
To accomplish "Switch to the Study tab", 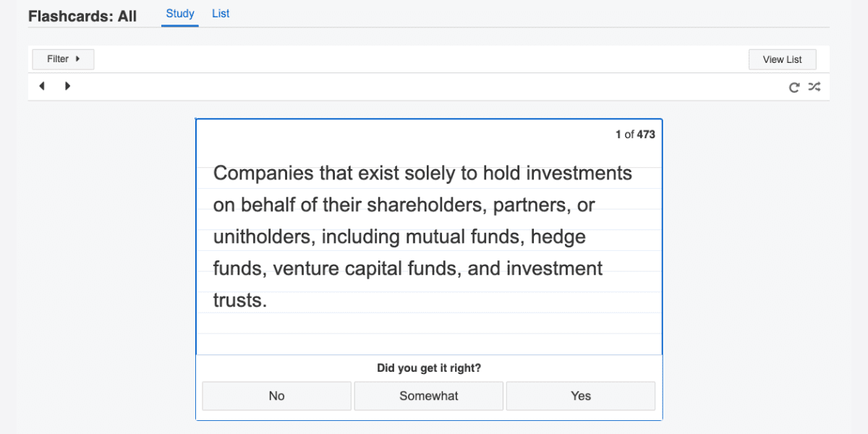I will 180,14.
